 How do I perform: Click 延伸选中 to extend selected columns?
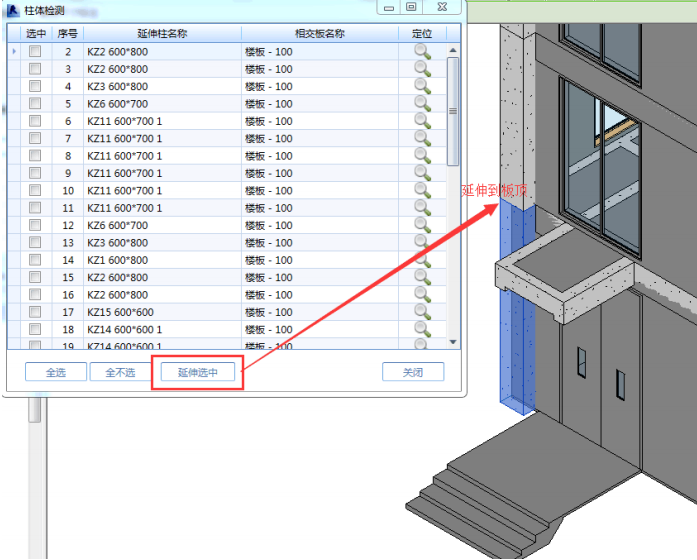pyautogui.click(x=198, y=372)
